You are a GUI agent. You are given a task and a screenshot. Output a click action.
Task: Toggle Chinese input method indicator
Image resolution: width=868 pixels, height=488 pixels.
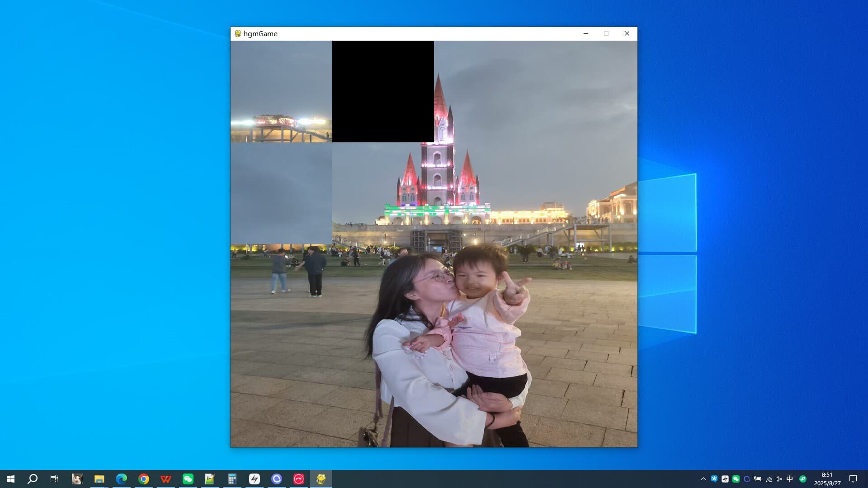tap(790, 479)
